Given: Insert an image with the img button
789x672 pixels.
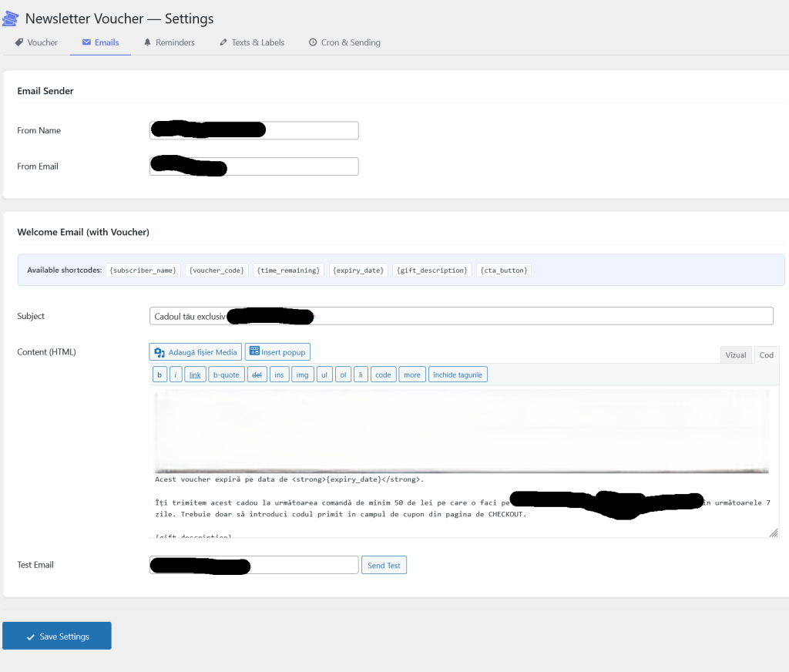Looking at the screenshot, I should click(302, 374).
